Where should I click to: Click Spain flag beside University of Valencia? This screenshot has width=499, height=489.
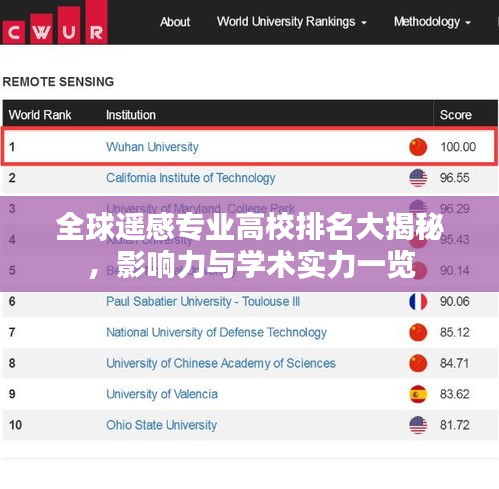pyautogui.click(x=418, y=394)
